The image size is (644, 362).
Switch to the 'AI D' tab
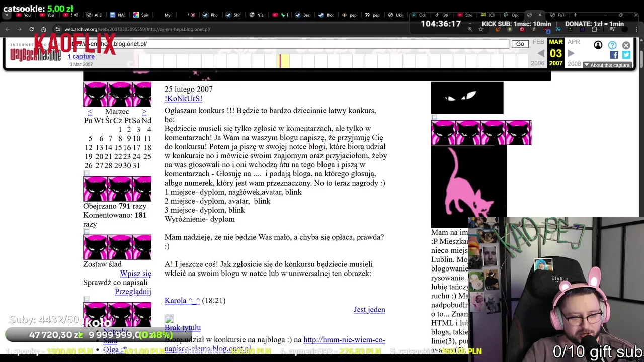coord(94,15)
